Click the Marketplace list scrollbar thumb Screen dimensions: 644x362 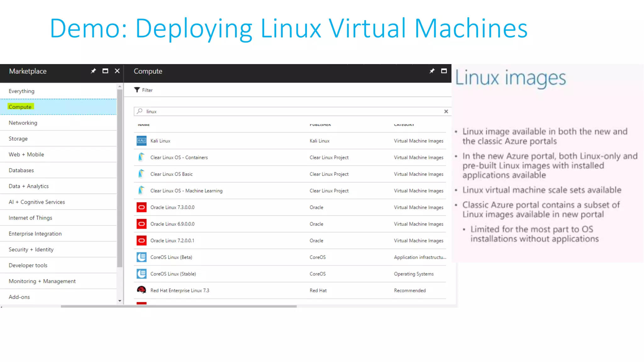click(119, 178)
